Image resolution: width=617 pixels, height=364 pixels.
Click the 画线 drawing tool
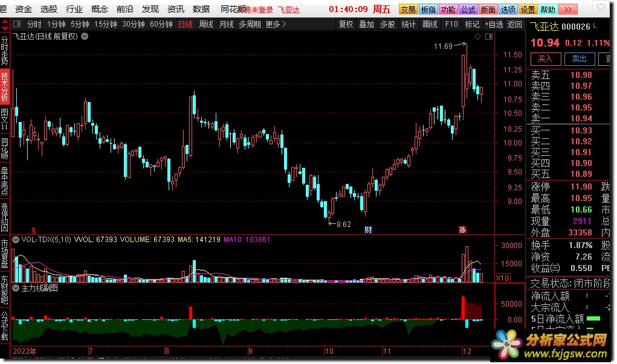point(430,24)
